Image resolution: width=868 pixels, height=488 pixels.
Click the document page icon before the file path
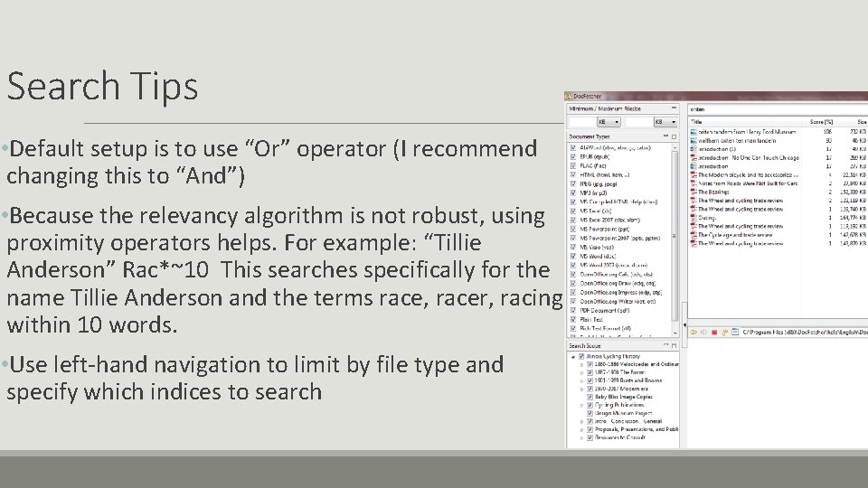[735, 332]
